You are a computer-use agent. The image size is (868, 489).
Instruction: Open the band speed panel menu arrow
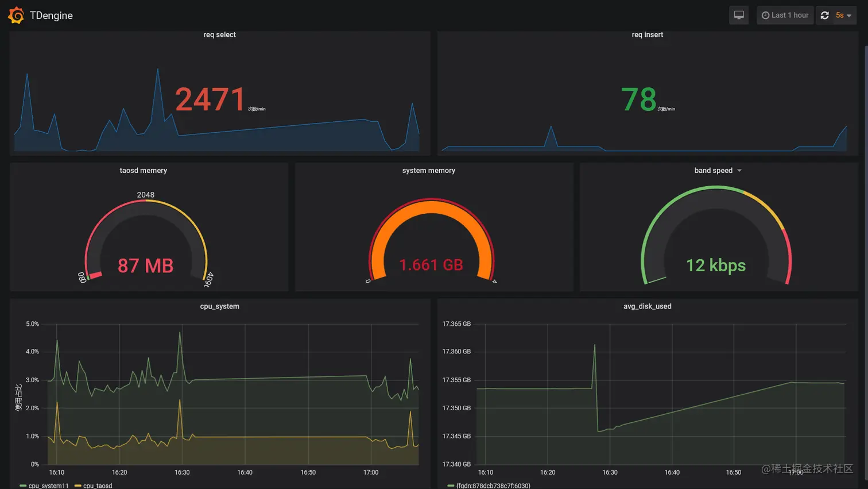coord(739,171)
